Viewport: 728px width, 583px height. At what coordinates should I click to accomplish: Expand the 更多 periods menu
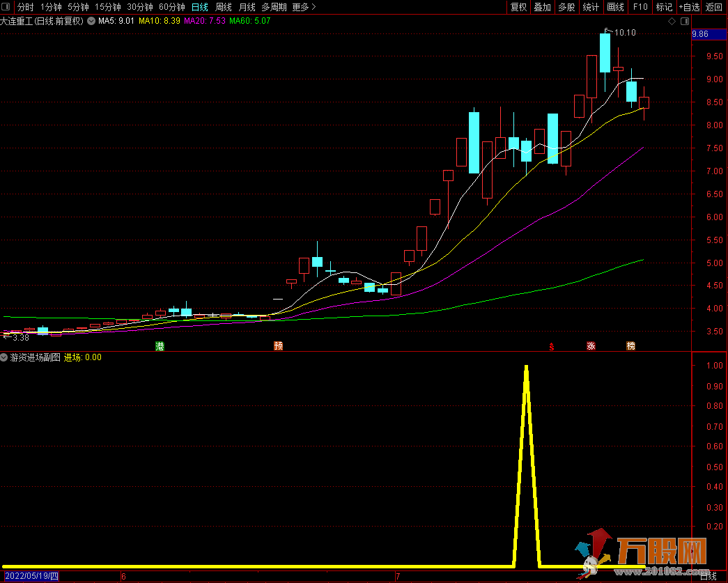point(304,7)
